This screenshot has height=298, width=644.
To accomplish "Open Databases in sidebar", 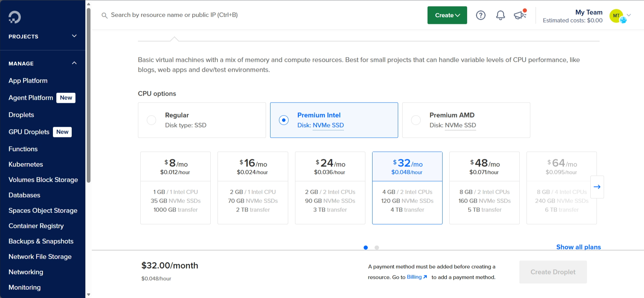I will [24, 195].
